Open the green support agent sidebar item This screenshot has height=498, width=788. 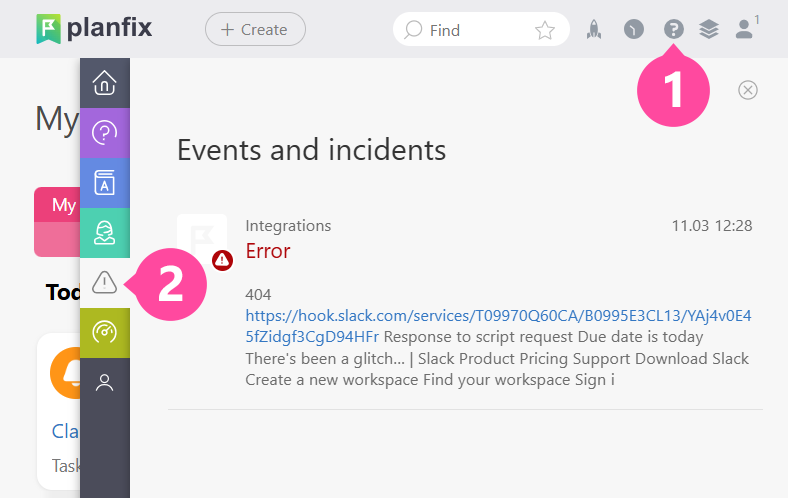[105, 233]
